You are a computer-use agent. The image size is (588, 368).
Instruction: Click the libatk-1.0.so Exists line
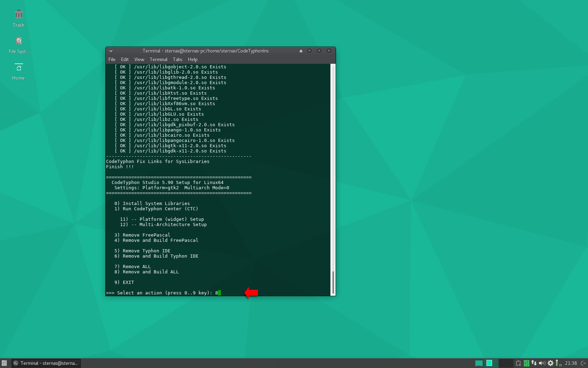[x=165, y=88]
